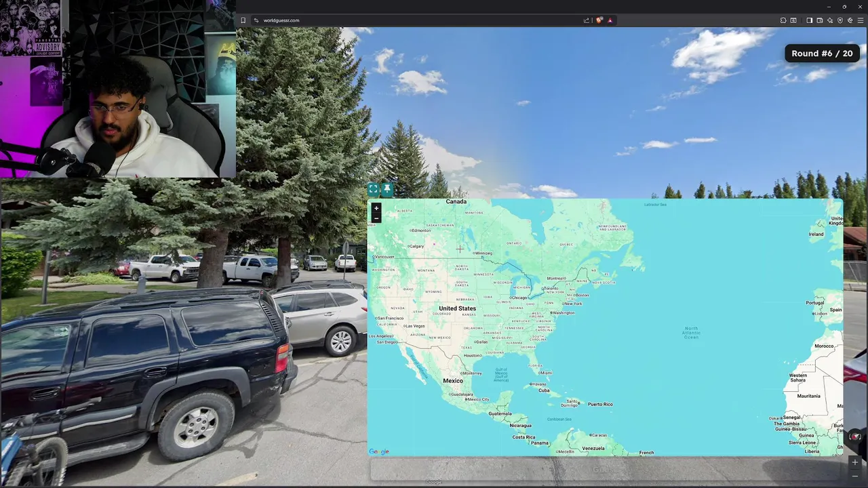Submit with the Guess button
The width and height of the screenshot is (868, 488).
click(x=605, y=469)
